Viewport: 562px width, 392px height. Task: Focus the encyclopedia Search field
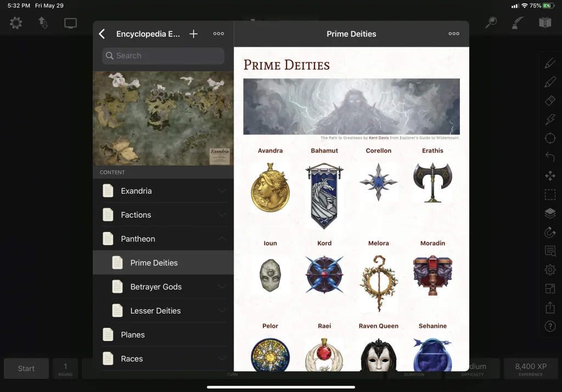pos(163,55)
